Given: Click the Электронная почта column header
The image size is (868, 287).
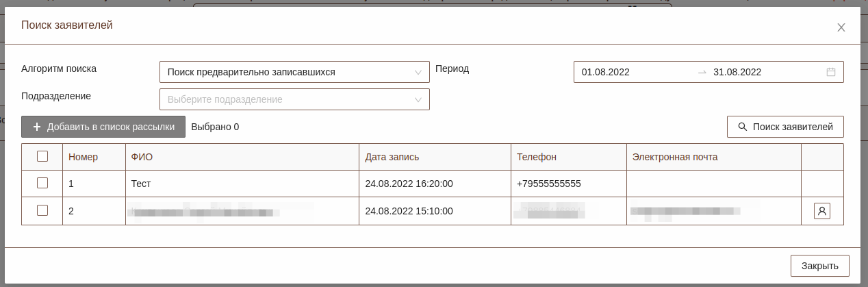Looking at the screenshot, I should point(675,157).
